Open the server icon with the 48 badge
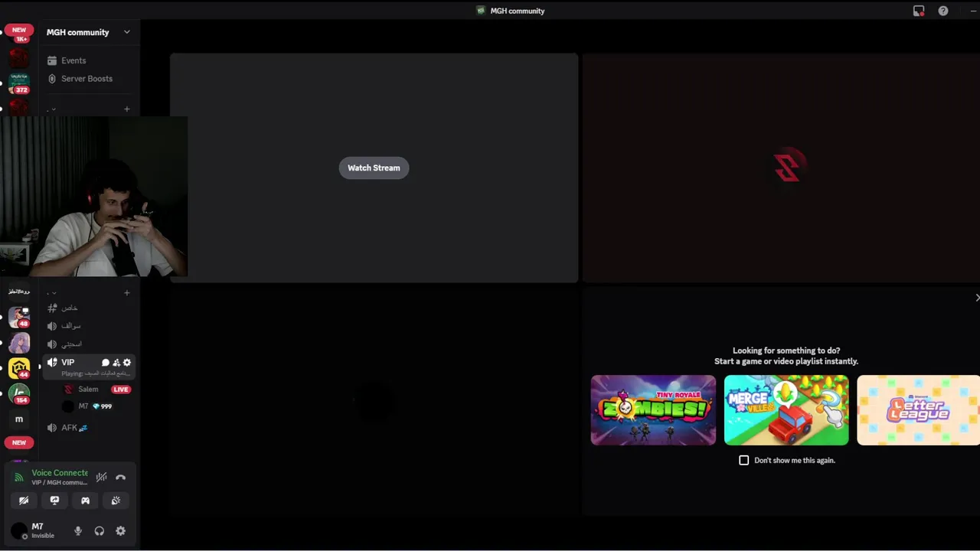 19,317
